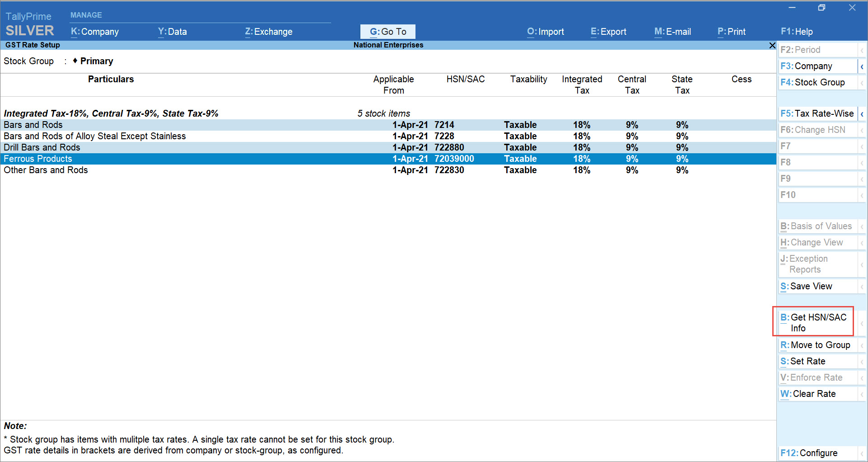Screen dimensions: 868x462
Task: Click the Primary stock group value
Action: tap(97, 61)
